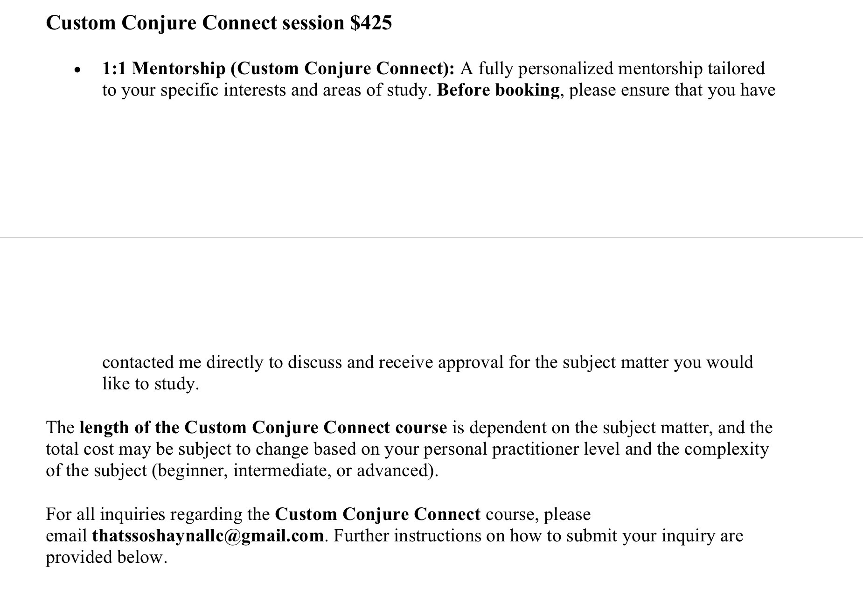Click the "provided below." closing text

[106, 557]
